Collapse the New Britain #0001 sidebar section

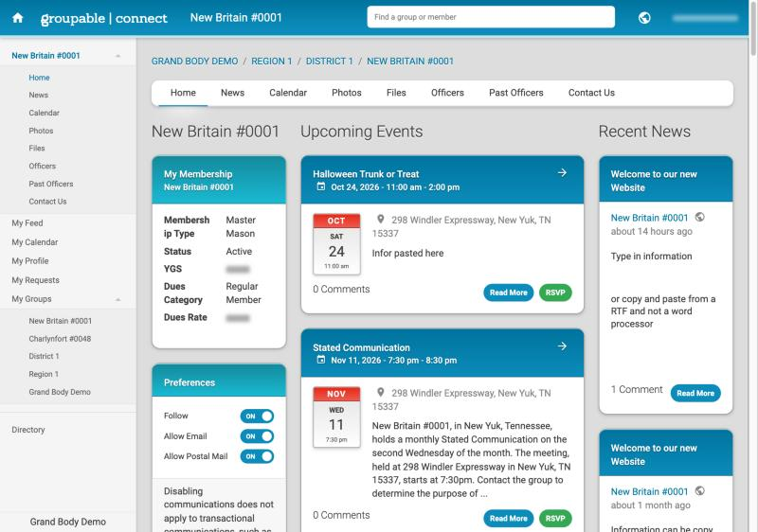pyautogui.click(x=117, y=56)
